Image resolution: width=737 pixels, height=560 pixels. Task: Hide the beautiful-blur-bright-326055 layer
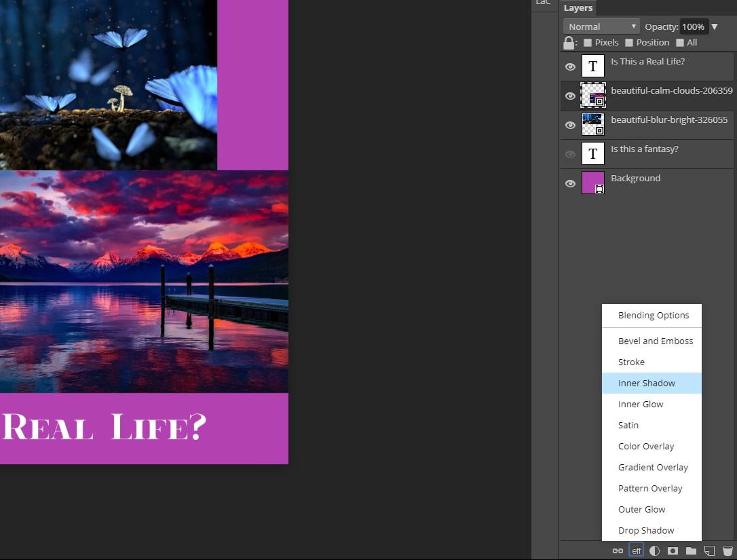click(570, 125)
